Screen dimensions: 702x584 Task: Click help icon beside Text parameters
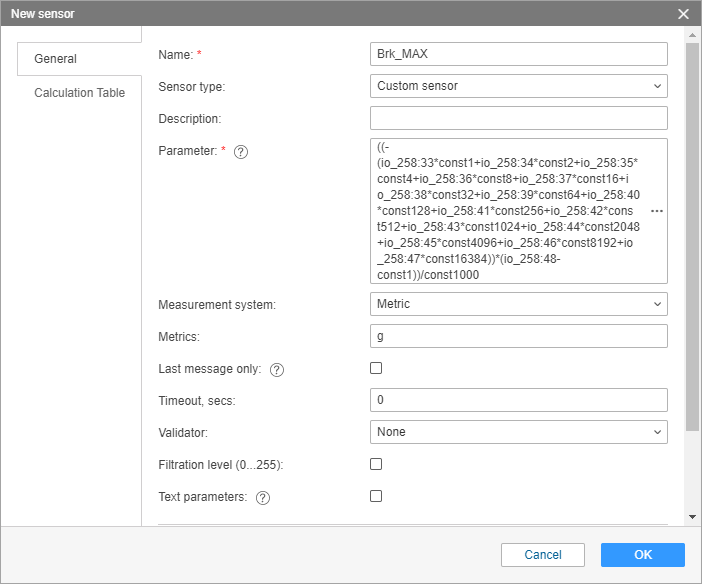click(263, 497)
